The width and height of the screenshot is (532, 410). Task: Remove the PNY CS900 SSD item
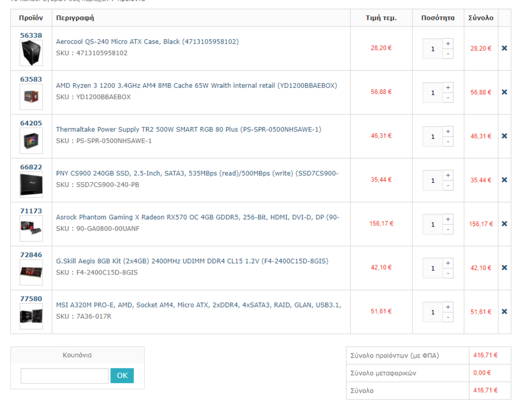[504, 180]
